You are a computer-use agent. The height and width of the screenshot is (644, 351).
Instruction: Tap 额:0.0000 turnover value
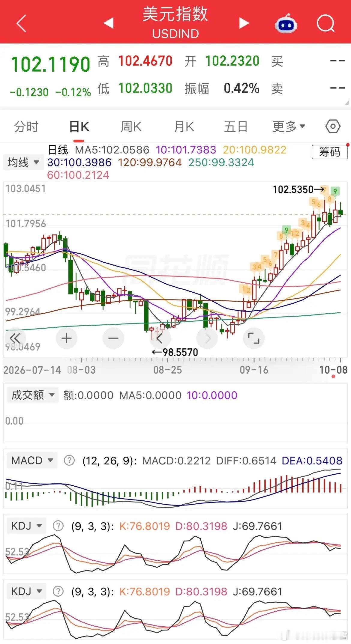88,395
